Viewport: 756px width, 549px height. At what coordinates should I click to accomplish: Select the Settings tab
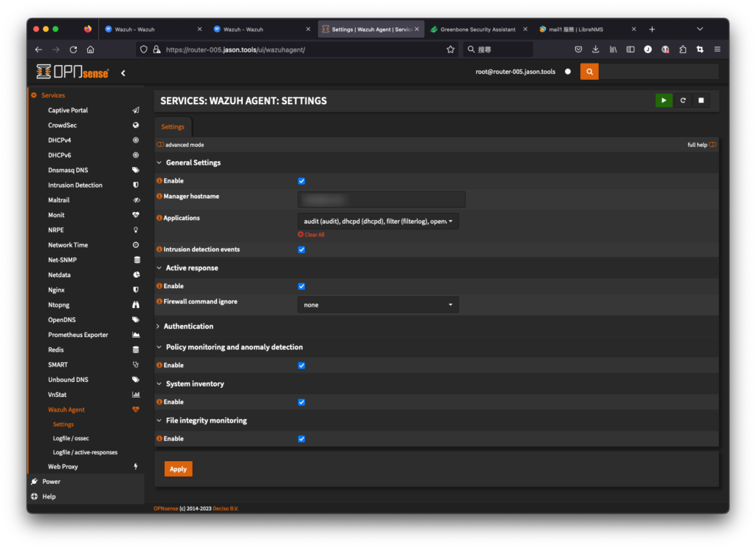click(x=173, y=127)
